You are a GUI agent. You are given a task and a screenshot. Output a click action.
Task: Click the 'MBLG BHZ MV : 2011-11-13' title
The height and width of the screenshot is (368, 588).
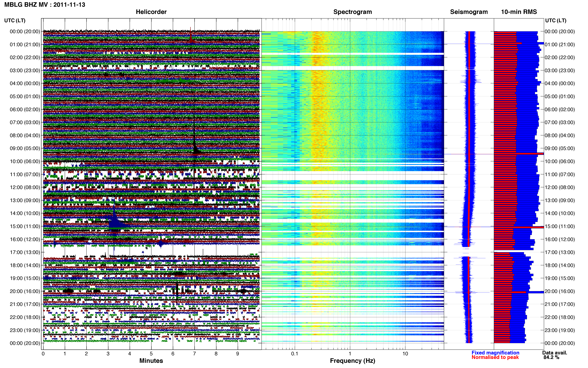pyautogui.click(x=45, y=5)
